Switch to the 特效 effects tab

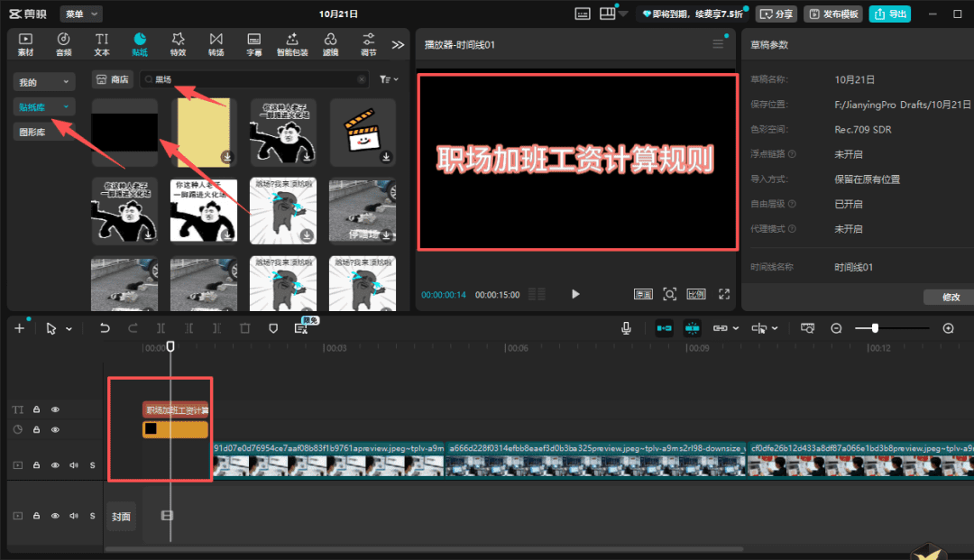pos(178,43)
